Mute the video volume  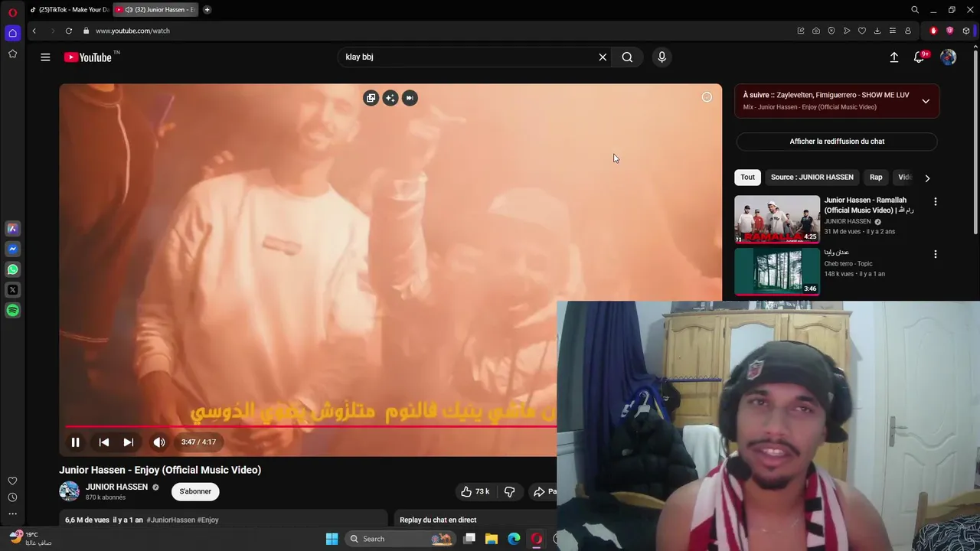point(159,442)
